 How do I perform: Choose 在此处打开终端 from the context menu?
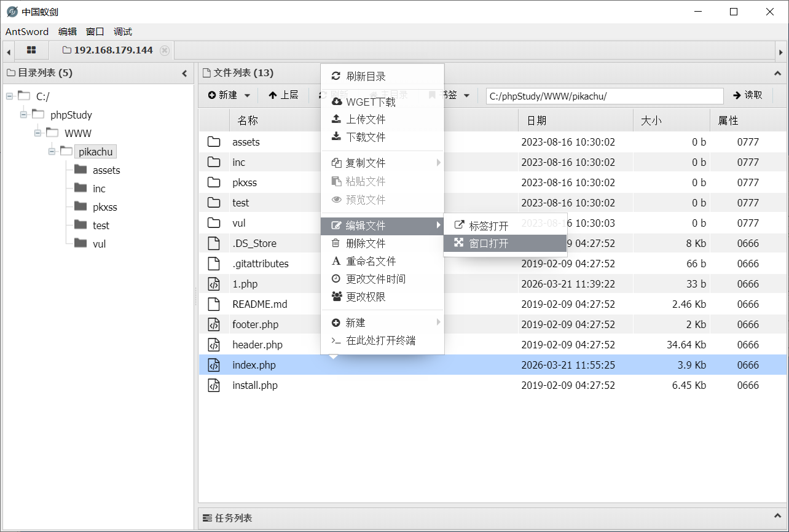click(382, 340)
